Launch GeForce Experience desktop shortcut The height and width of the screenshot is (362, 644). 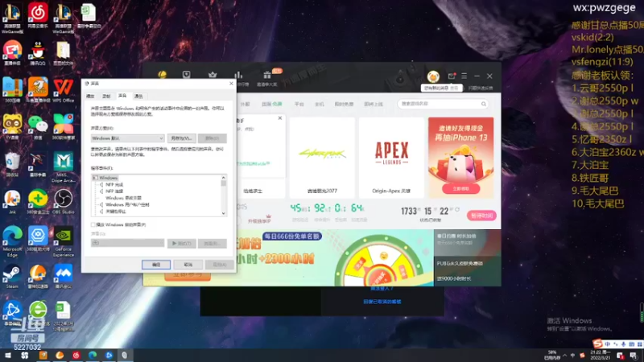click(x=64, y=241)
